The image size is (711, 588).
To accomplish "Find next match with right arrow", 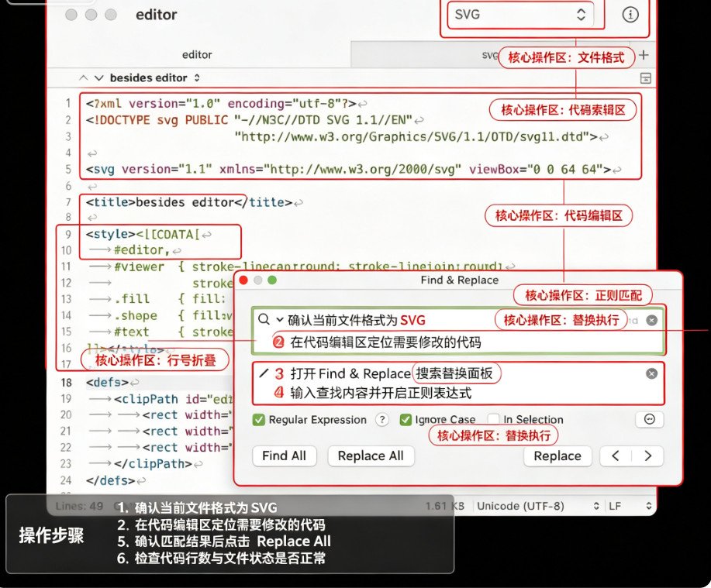I will [648, 456].
